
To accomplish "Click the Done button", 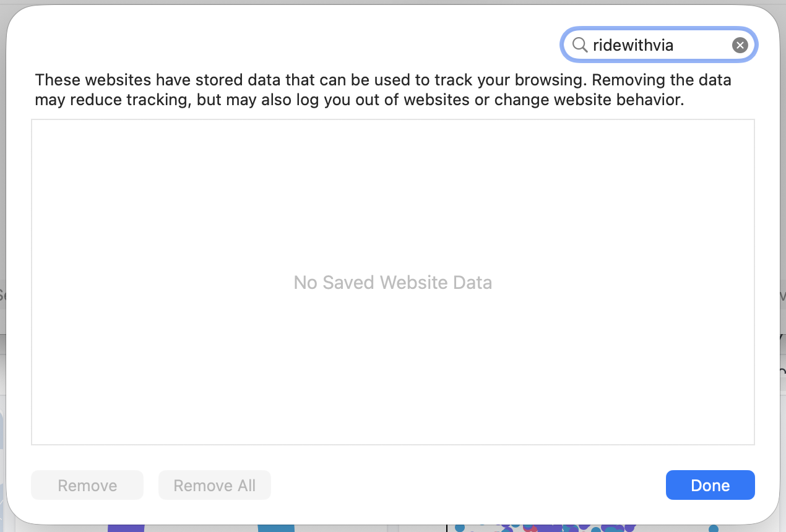I will coord(710,485).
